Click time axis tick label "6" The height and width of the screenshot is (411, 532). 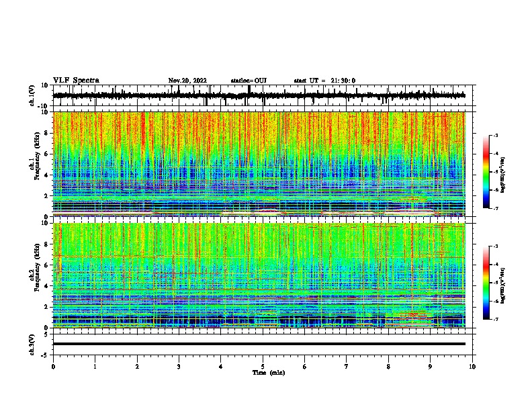(x=305, y=367)
